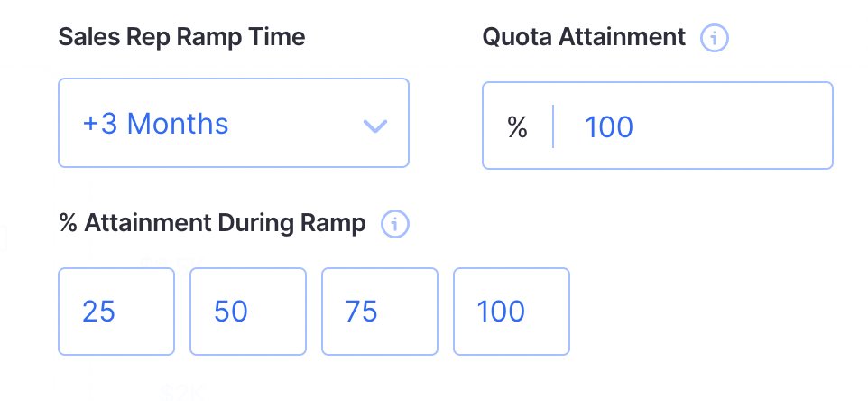The height and width of the screenshot is (401, 868).
Task: Click the Quota Attainment heading text
Action: [x=584, y=37]
